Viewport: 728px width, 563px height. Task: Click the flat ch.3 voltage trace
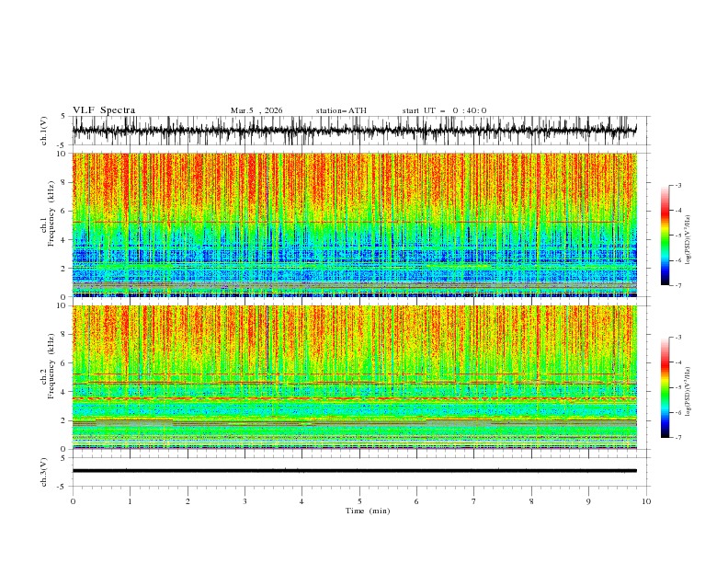(355, 471)
